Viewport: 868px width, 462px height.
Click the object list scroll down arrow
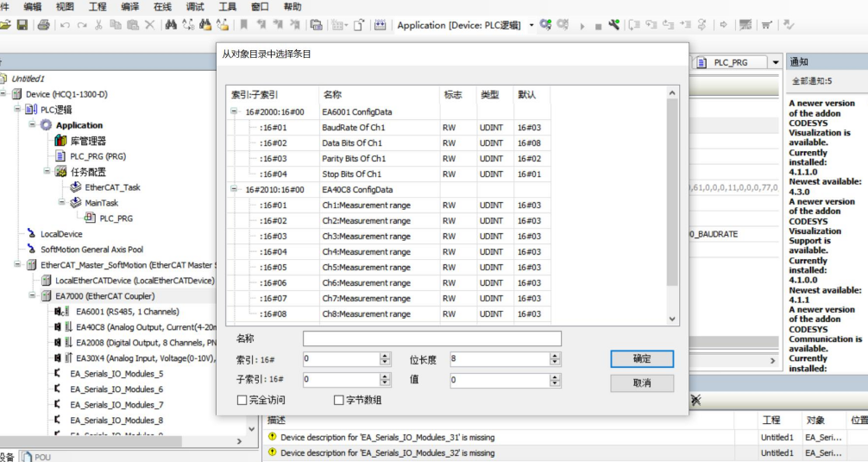[x=673, y=319]
